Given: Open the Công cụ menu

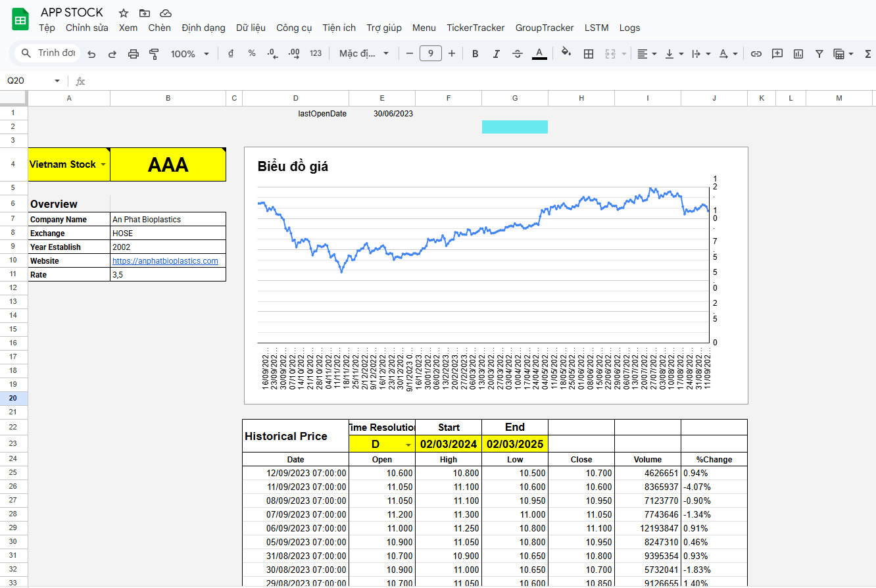Looking at the screenshot, I should (x=294, y=28).
